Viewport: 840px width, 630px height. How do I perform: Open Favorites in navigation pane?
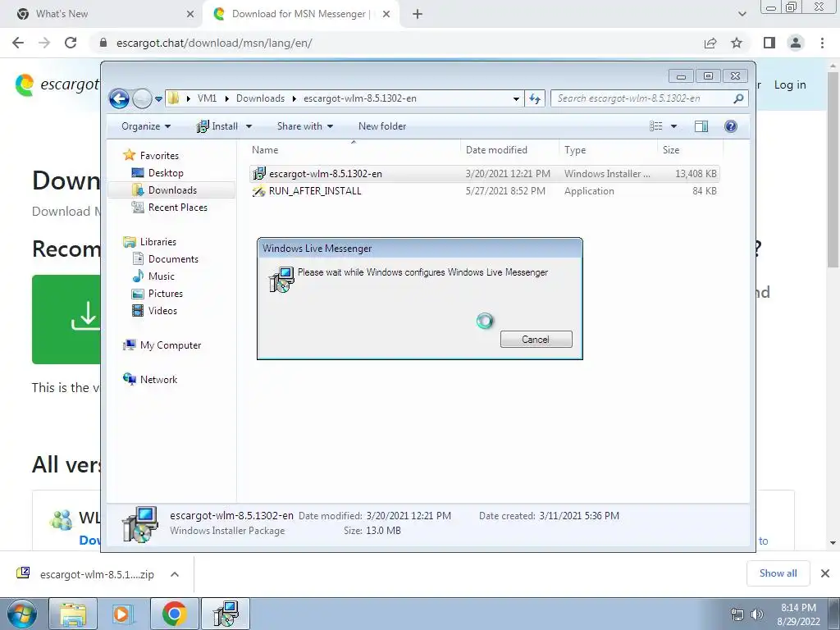[x=159, y=155]
